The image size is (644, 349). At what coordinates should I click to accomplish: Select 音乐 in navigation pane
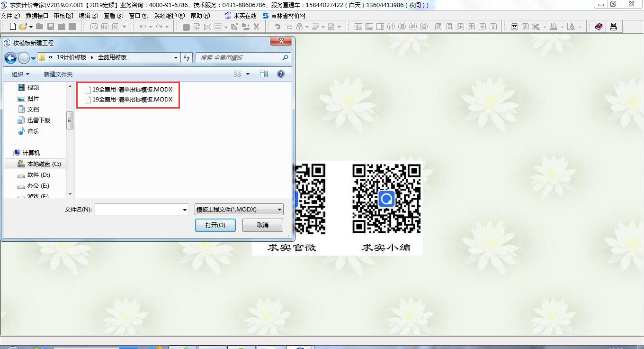(x=28, y=131)
